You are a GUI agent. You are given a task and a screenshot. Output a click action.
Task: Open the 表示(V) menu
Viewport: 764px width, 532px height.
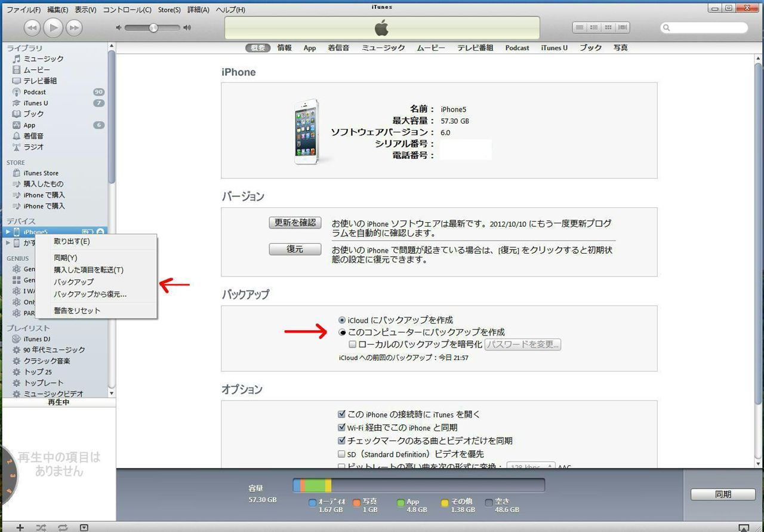pos(86,10)
